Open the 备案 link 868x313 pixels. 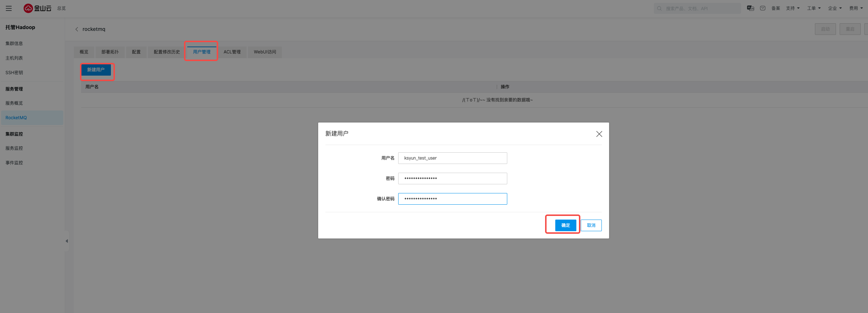(x=776, y=8)
